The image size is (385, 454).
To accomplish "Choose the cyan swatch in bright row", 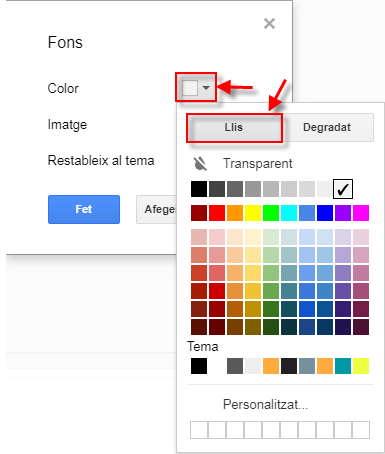I will (289, 213).
